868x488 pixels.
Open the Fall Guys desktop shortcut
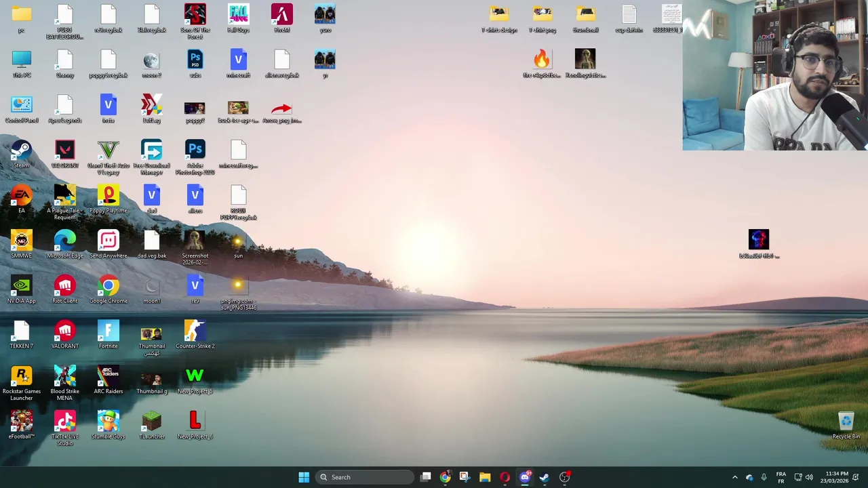238,19
